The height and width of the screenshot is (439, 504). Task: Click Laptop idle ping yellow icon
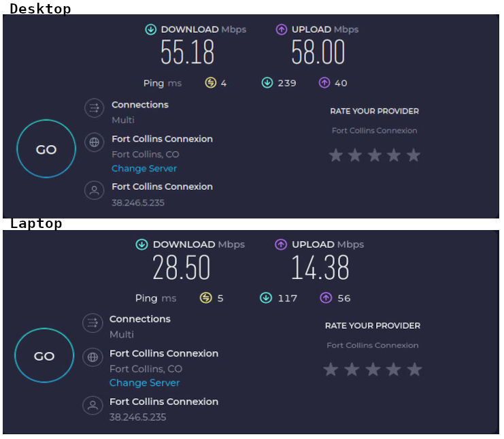[x=206, y=298]
